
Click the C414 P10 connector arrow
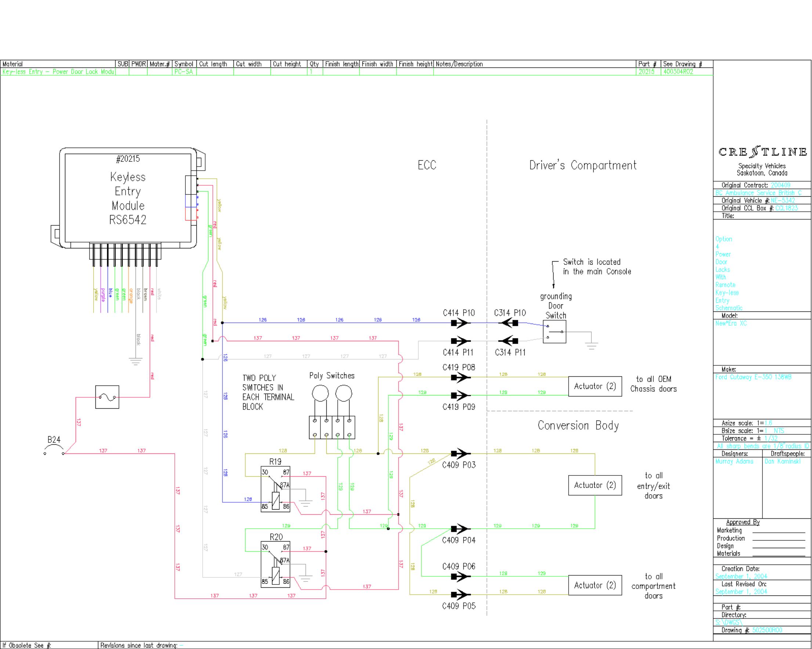click(461, 323)
